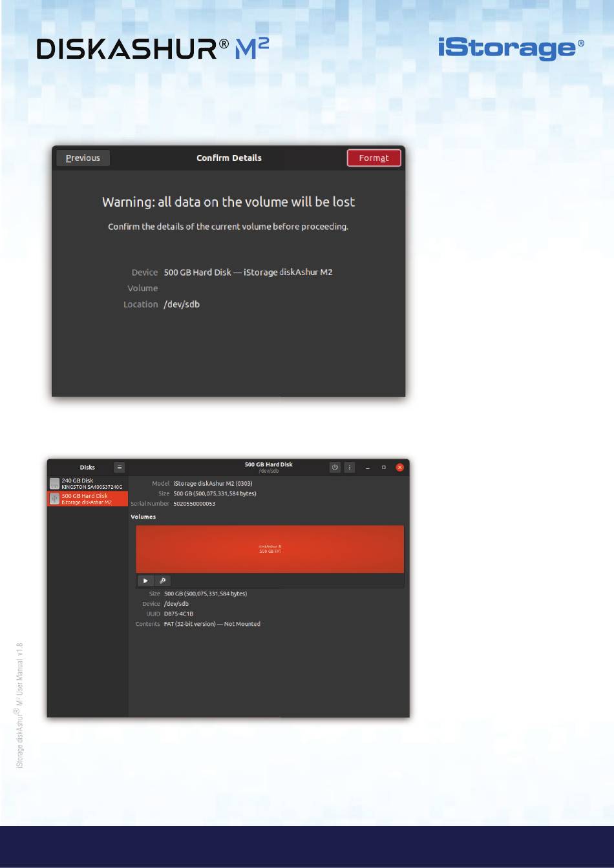Viewport: 614px width, 868px height.
Task: Minimize the Disks window
Action: (x=368, y=468)
